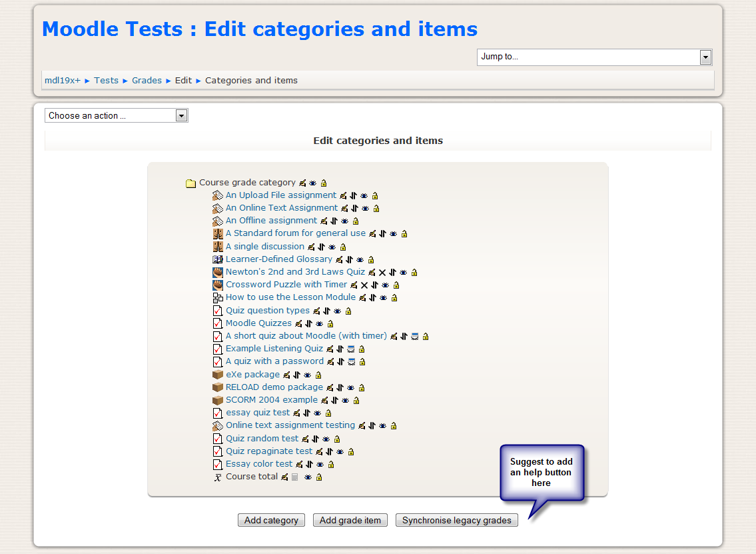Viewport: 756px width, 554px height.
Task: Move Quiz repaginate test grade item
Action: pos(329,452)
